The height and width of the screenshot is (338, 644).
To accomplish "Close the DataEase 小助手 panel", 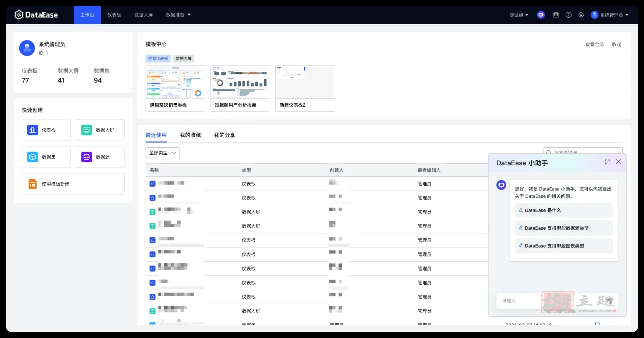I will (618, 162).
